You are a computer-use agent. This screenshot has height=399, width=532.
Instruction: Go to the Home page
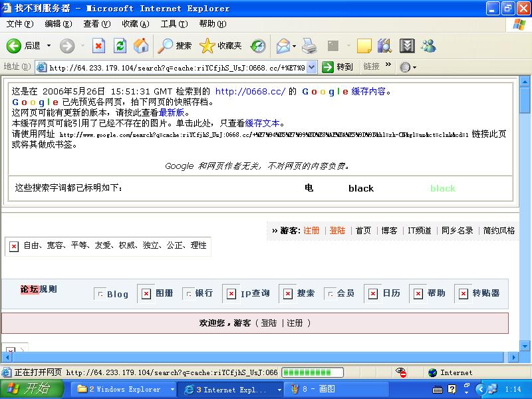(x=141, y=46)
